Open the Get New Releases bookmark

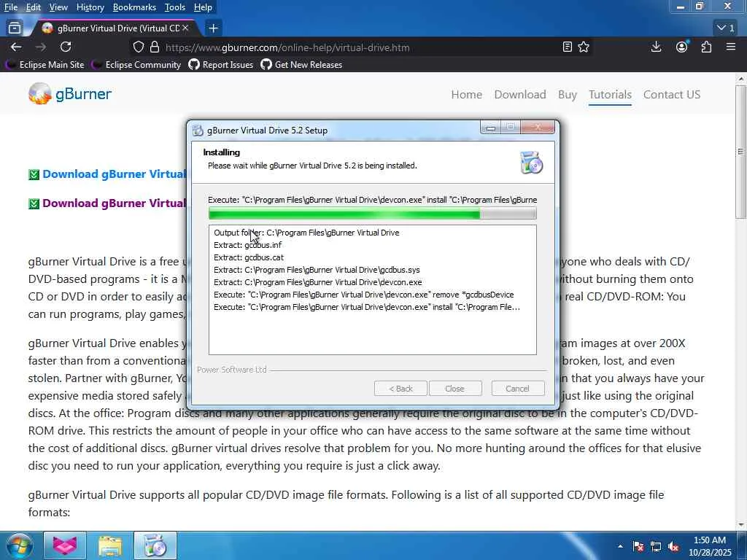(301, 65)
